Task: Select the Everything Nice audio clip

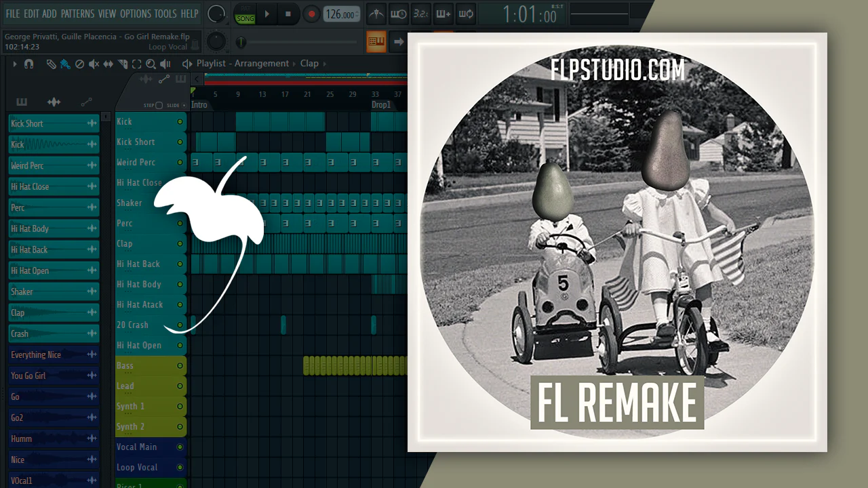Action: click(54, 354)
